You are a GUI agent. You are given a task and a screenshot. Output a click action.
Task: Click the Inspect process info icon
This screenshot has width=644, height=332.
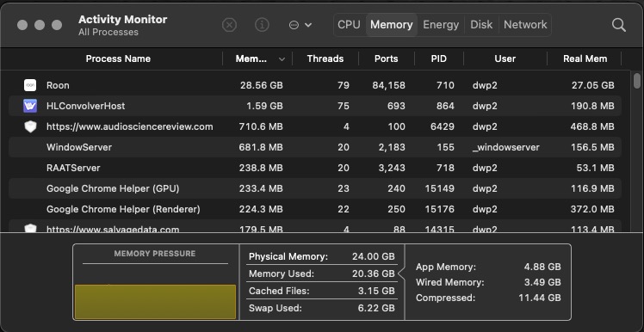coord(262,25)
